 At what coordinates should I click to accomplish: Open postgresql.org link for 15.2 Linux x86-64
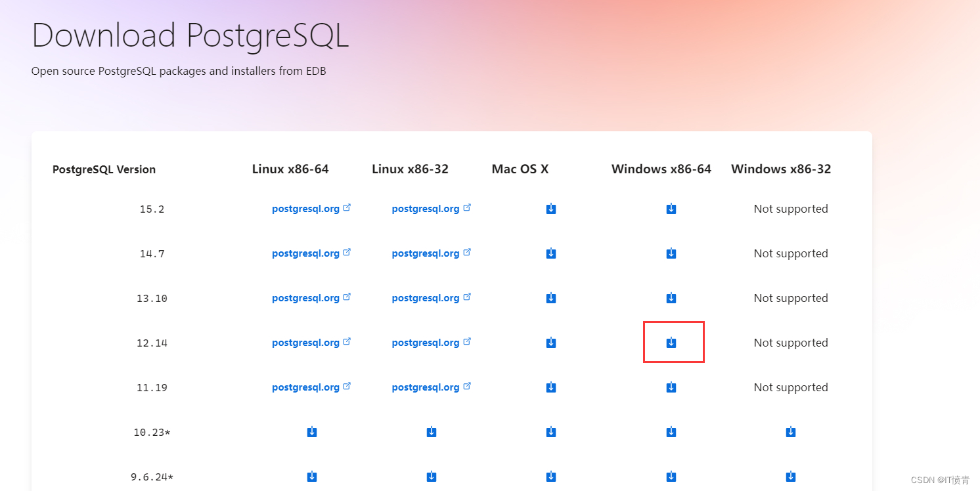[x=311, y=209]
